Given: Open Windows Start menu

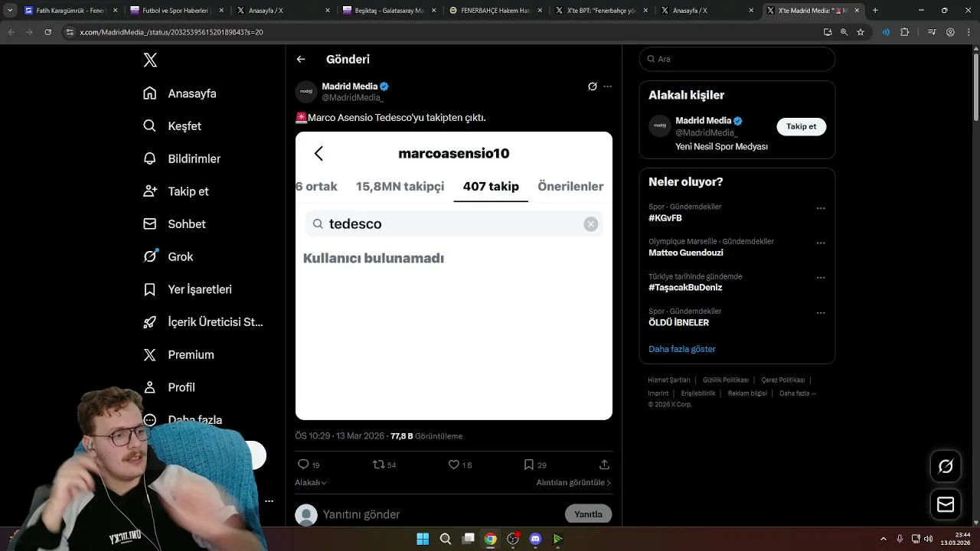Looking at the screenshot, I should pyautogui.click(x=423, y=539).
